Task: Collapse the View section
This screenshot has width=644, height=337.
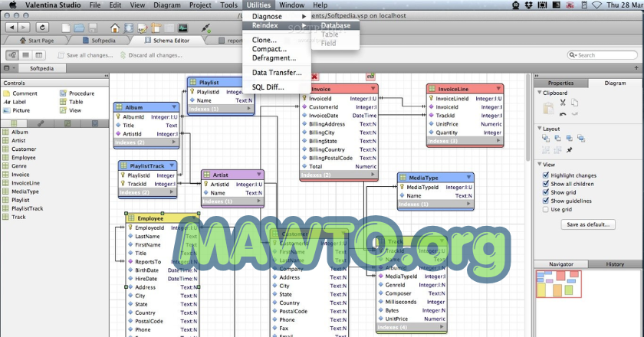Action: (539, 164)
